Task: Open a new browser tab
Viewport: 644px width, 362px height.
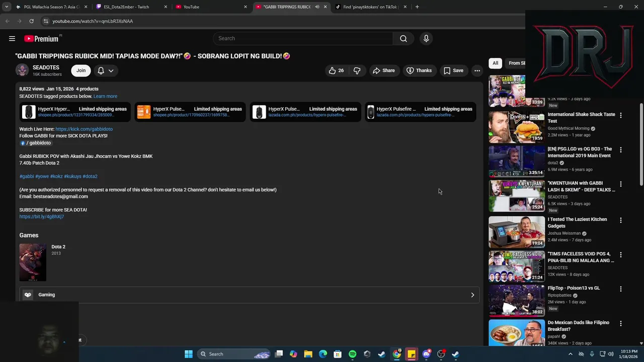Action: [x=417, y=7]
